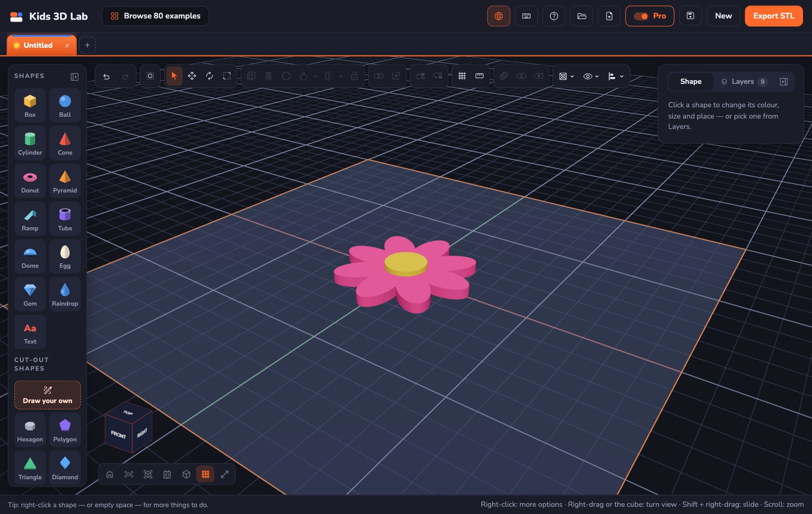Click the calendar-like view bar icon
Image resolution: width=812 pixels, height=514 pixels.
(167, 474)
